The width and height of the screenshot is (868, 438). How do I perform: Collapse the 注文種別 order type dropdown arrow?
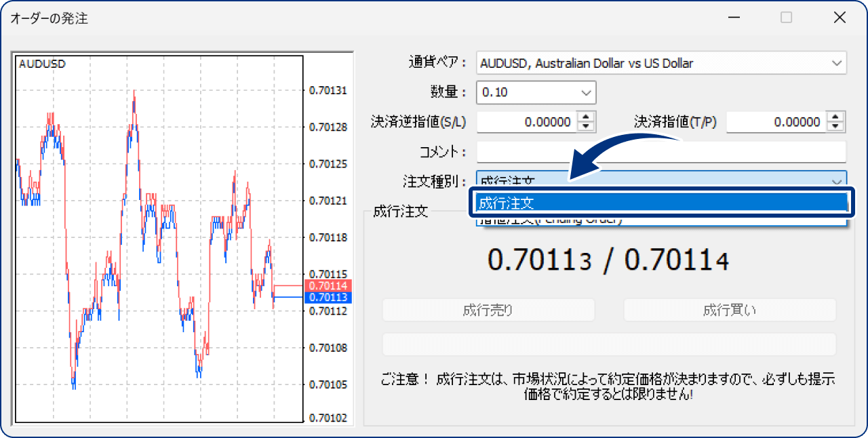click(x=836, y=181)
